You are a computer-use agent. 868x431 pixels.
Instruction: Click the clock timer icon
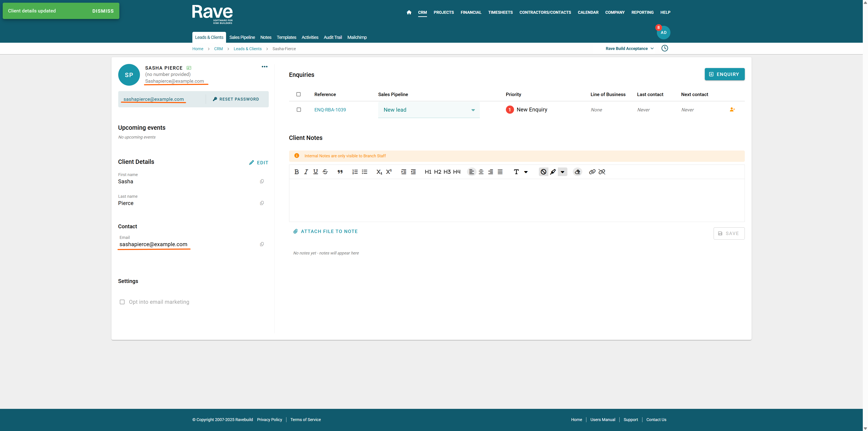665,48
